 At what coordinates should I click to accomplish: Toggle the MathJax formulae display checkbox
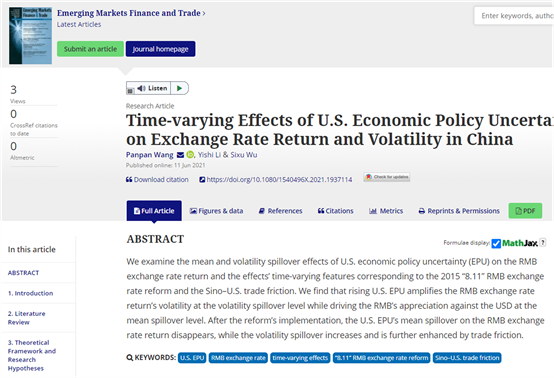496,243
